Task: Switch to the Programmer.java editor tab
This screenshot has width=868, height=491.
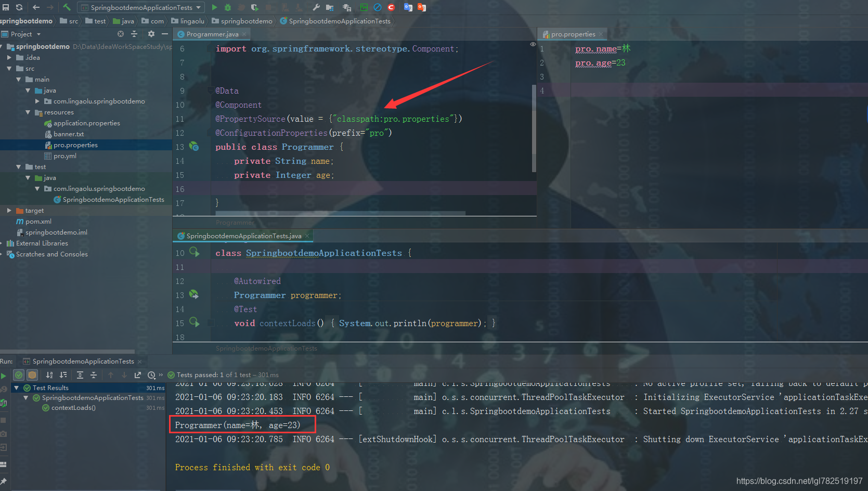Action: point(212,34)
